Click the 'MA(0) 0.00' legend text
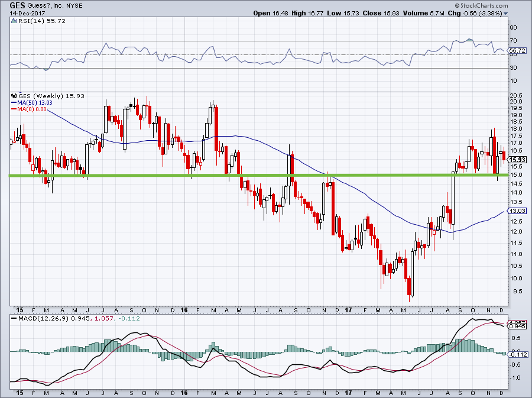 (32, 109)
